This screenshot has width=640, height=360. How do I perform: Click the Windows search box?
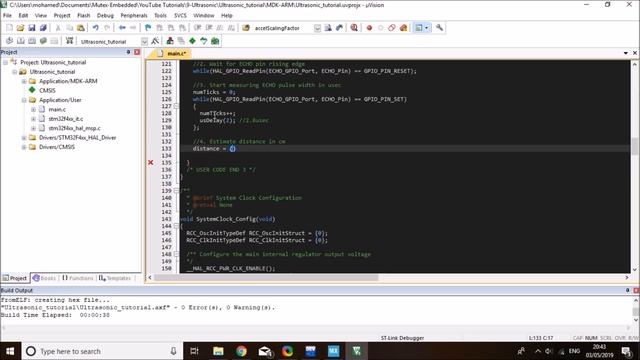click(101, 351)
